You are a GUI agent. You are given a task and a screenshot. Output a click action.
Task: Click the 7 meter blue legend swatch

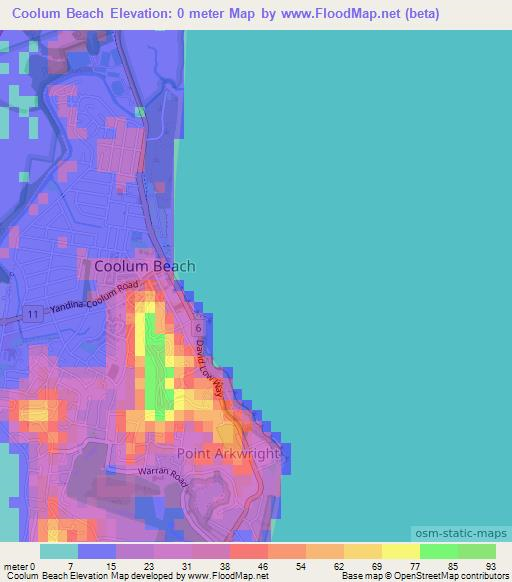click(x=97, y=551)
